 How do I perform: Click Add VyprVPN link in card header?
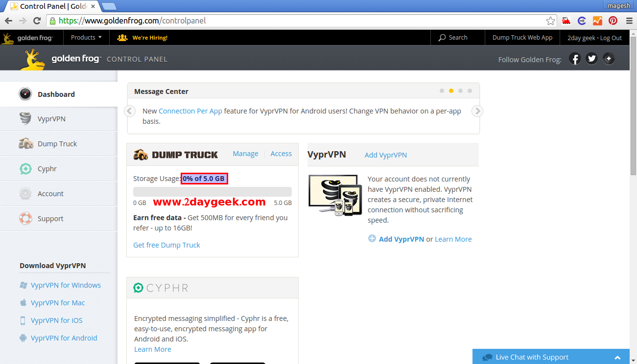(x=386, y=155)
